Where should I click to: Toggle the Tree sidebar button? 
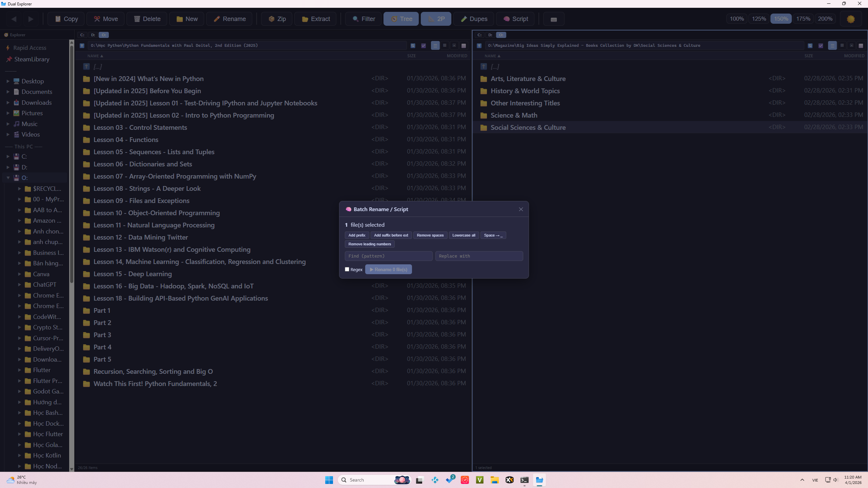(x=401, y=19)
